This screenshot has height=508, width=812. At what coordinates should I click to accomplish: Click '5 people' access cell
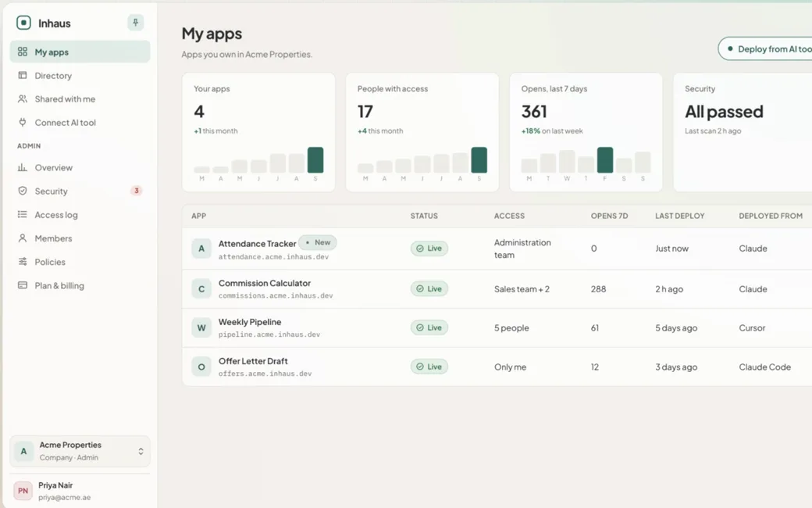511,327
